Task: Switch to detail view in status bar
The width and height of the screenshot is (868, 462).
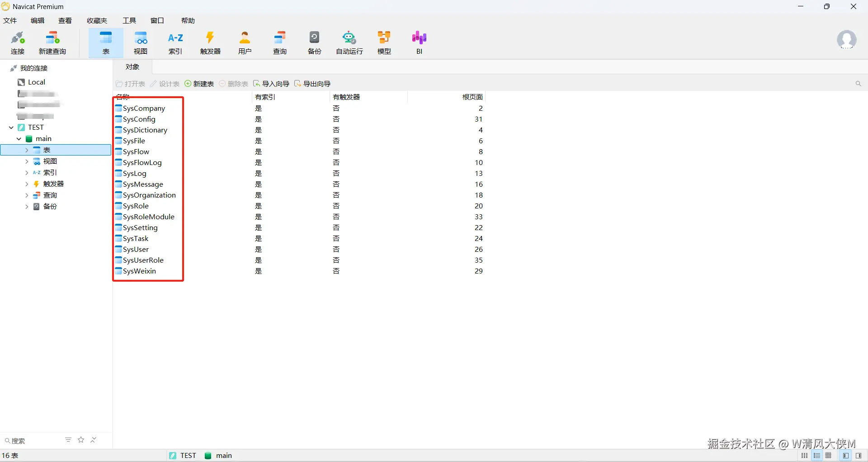Action: pyautogui.click(x=816, y=456)
